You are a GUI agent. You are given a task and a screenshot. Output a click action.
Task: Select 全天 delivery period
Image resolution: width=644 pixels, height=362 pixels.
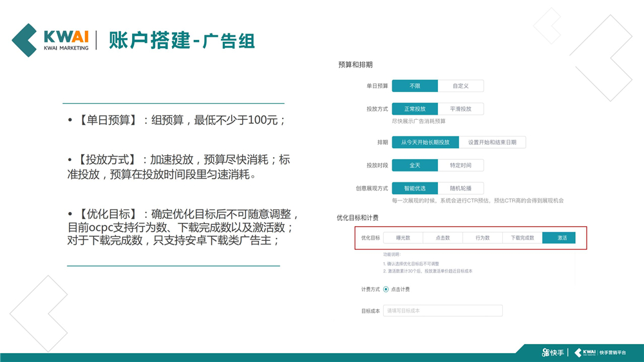415,165
